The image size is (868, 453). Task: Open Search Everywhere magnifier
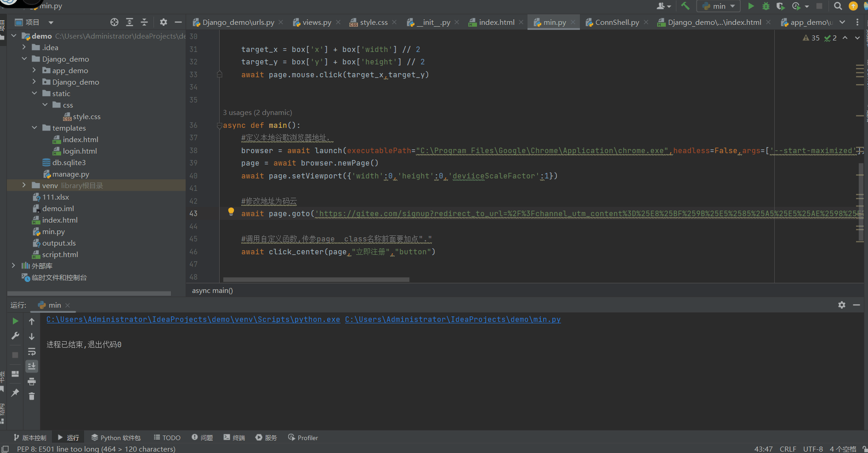click(838, 6)
